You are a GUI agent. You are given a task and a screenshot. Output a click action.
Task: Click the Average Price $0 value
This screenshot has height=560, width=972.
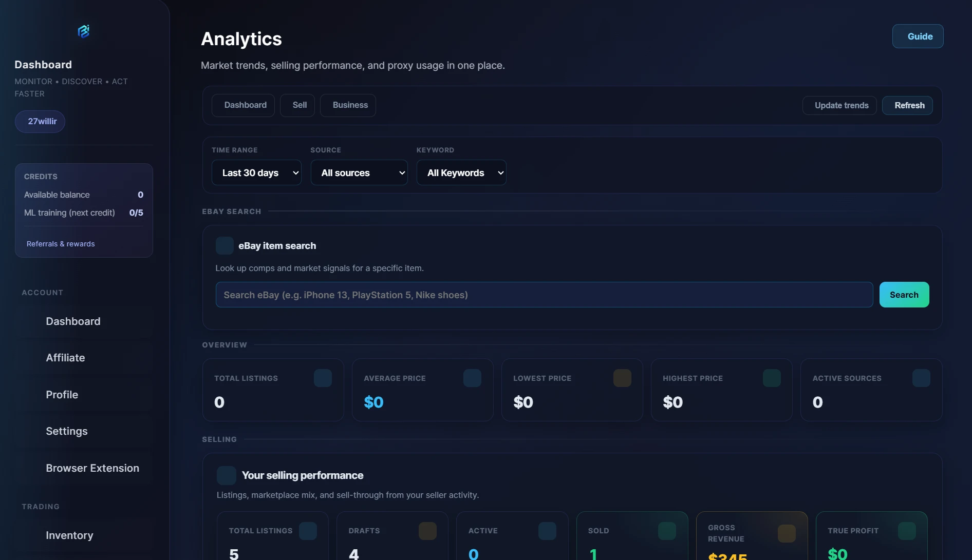point(373,402)
